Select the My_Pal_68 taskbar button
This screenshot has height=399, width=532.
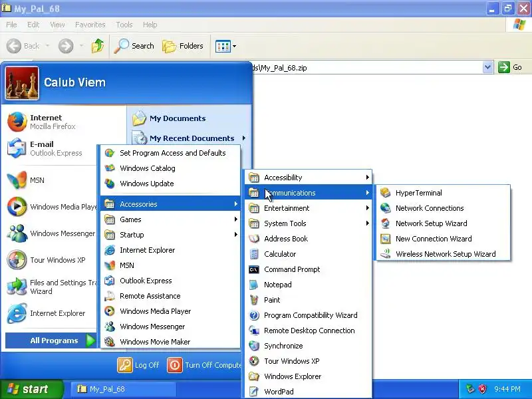click(x=124, y=389)
